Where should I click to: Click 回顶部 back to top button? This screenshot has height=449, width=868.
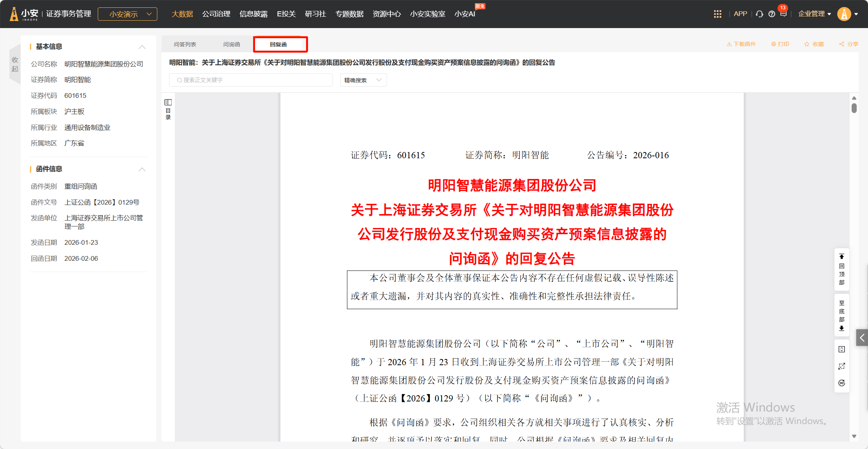pyautogui.click(x=842, y=269)
